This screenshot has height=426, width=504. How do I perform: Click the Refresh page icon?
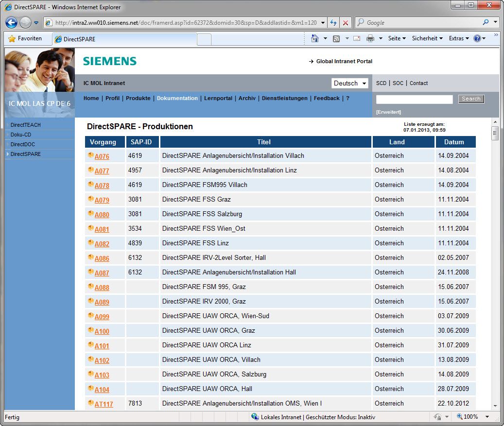333,23
